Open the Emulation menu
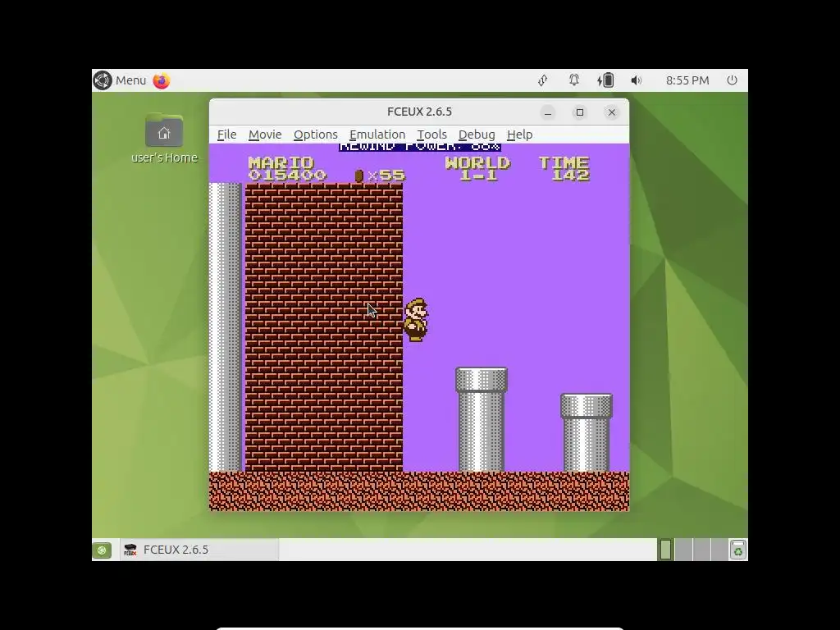 [377, 135]
